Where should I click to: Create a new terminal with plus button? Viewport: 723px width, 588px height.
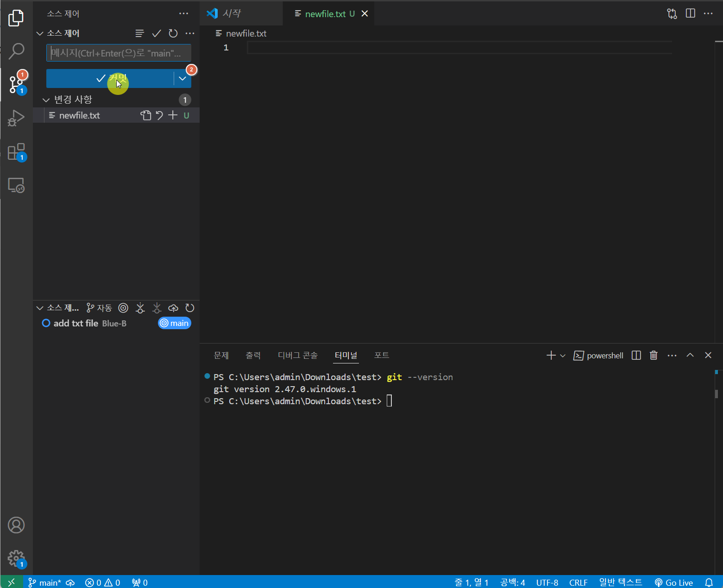point(551,355)
